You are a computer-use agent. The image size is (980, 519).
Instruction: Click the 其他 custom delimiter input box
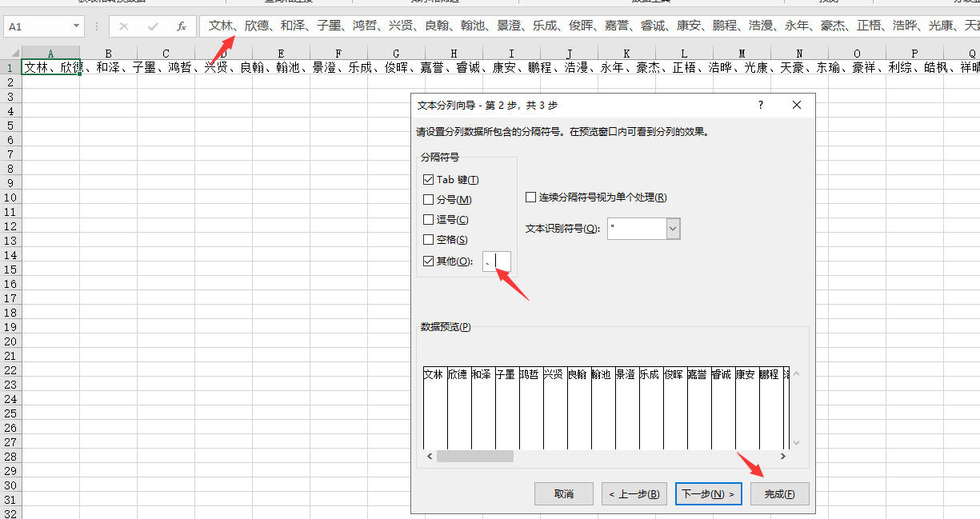click(496, 261)
